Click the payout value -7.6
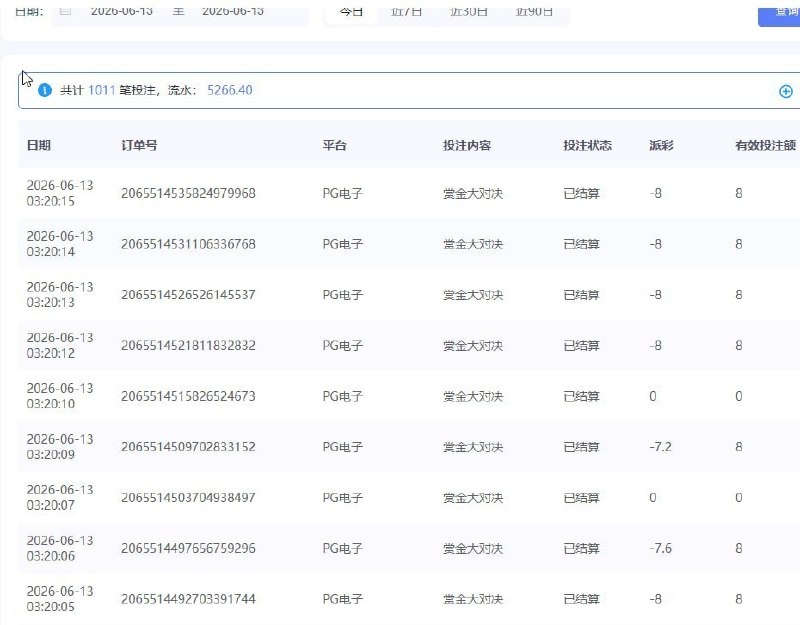Viewport: 800px width, 625px height. 660,548
